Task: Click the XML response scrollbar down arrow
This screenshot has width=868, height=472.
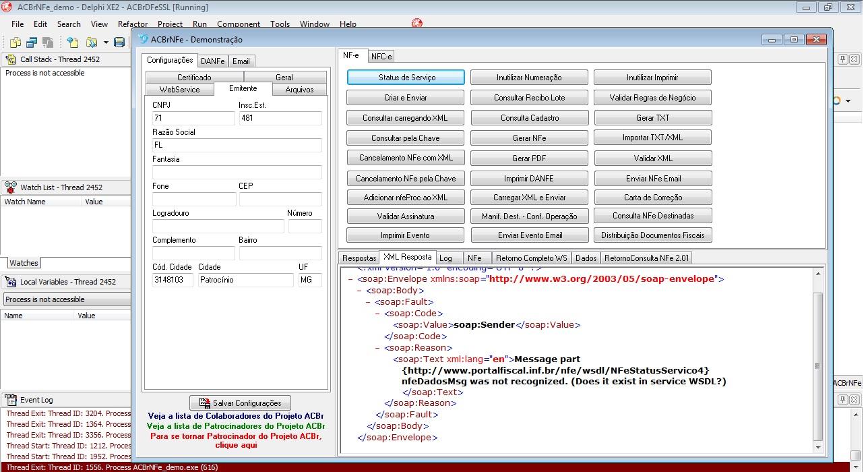Action: click(x=818, y=447)
